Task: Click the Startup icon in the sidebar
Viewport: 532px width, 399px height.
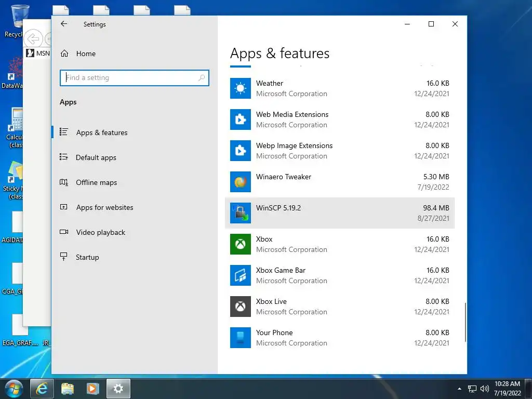Action: pos(63,257)
